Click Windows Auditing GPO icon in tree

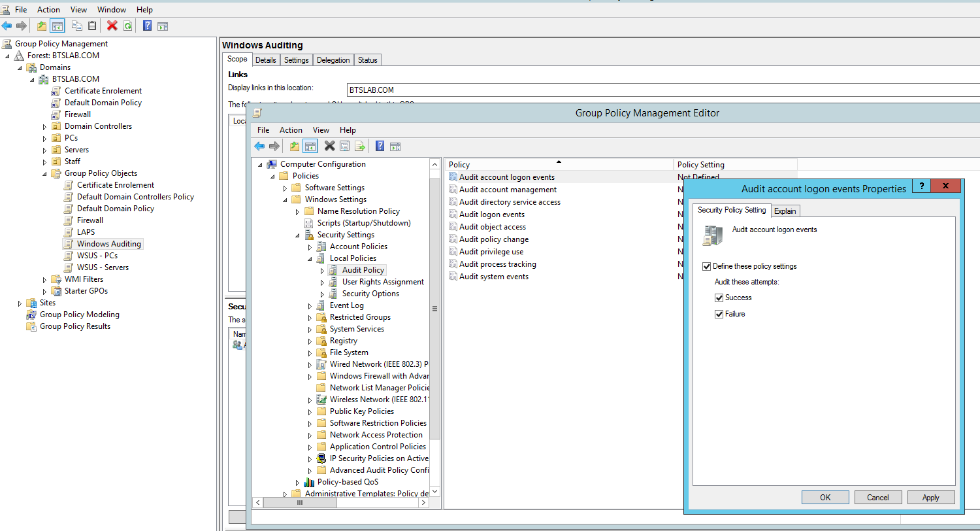pos(69,244)
